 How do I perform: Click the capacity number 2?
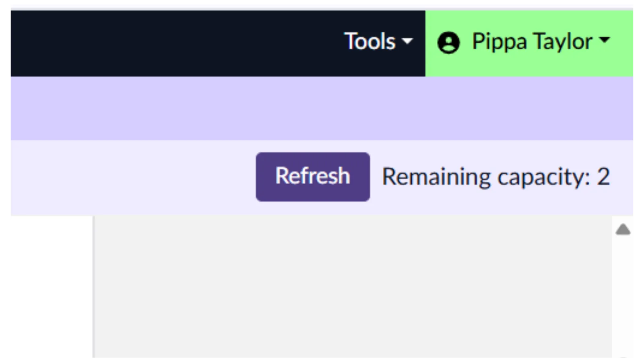(x=603, y=177)
